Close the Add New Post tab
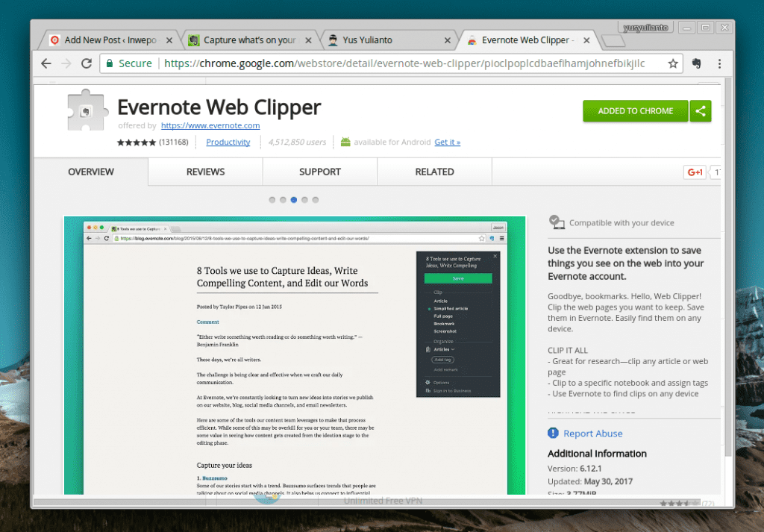764x532 pixels. click(169, 40)
